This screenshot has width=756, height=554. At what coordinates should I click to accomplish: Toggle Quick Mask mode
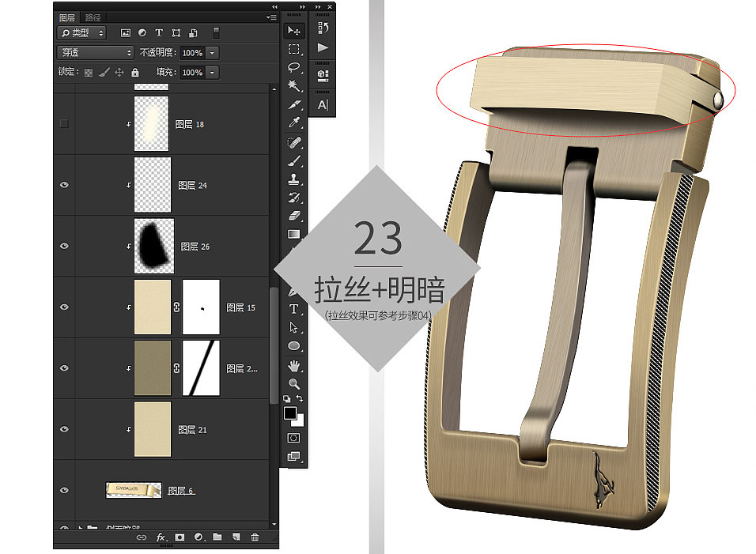click(x=293, y=438)
